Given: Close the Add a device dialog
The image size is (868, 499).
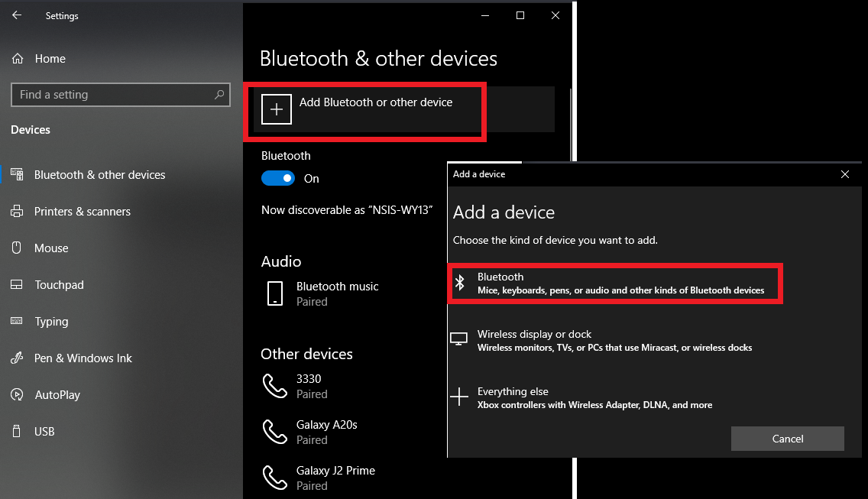Looking at the screenshot, I should tap(845, 174).
